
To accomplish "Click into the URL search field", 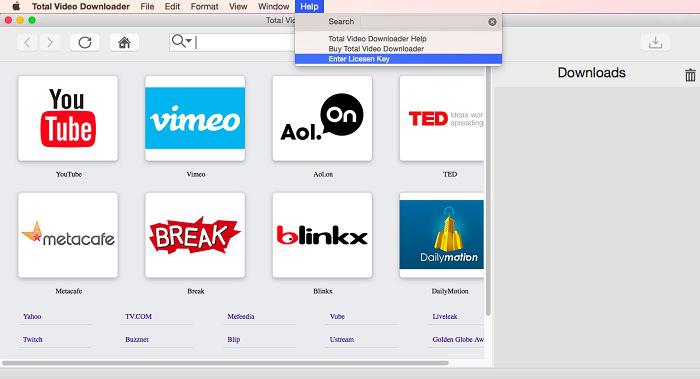I will [x=246, y=42].
